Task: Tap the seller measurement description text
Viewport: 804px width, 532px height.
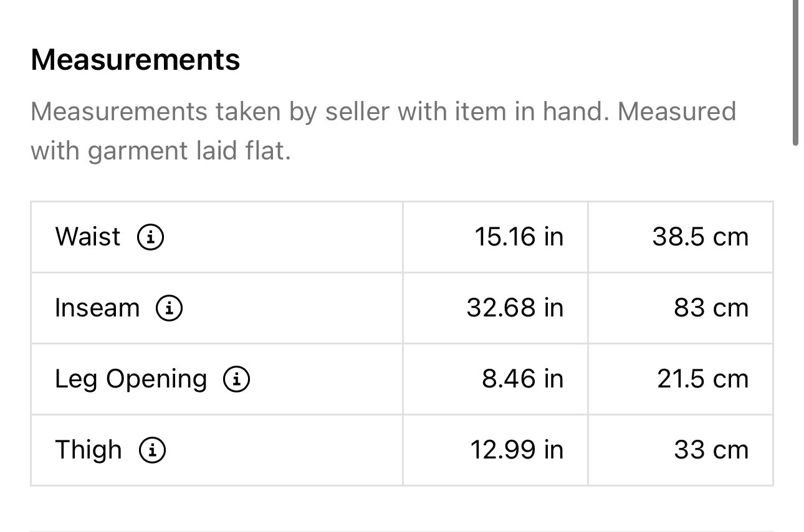Action: (x=383, y=131)
